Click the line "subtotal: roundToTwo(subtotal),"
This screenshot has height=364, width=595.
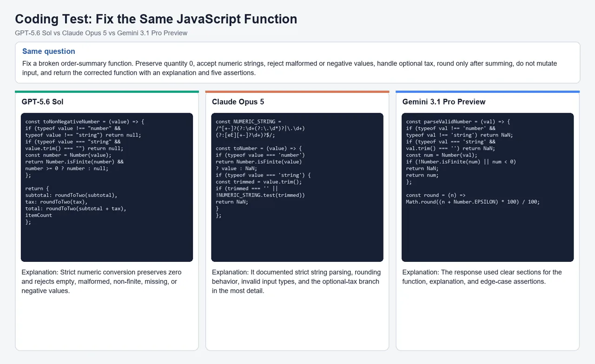coord(72,195)
